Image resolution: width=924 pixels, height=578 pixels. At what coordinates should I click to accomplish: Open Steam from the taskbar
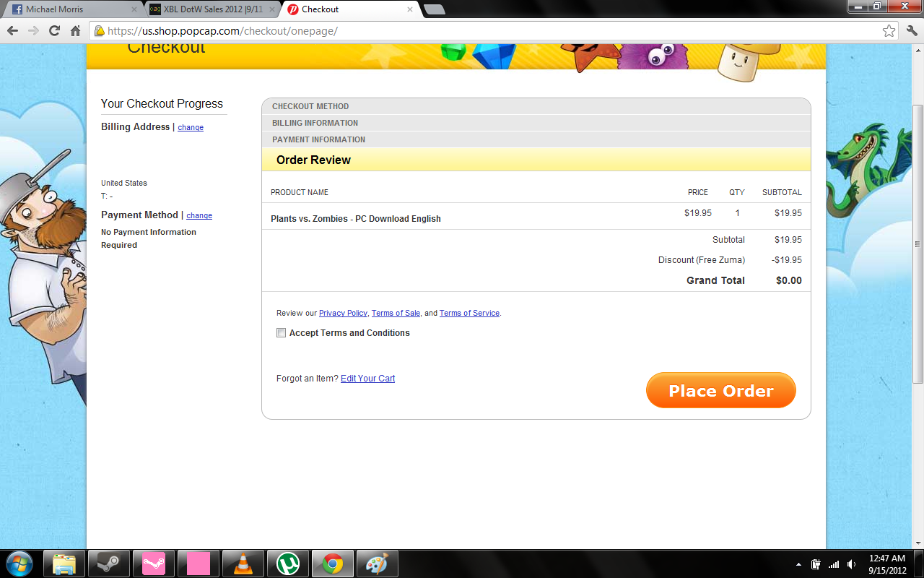click(x=109, y=564)
